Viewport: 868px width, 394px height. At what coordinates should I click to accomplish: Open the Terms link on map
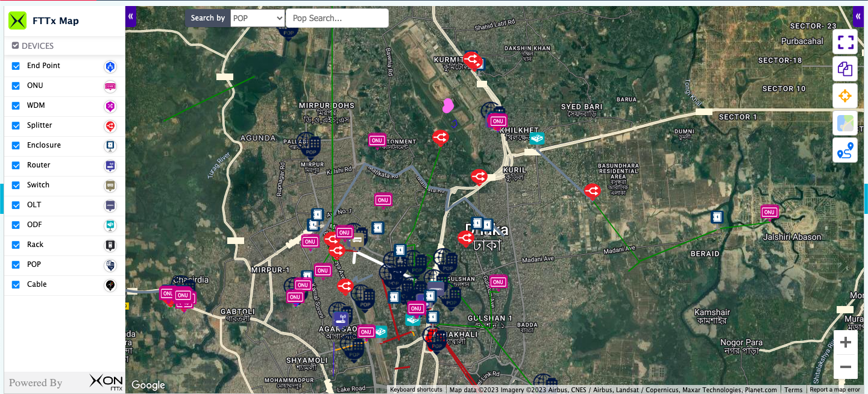tap(793, 390)
